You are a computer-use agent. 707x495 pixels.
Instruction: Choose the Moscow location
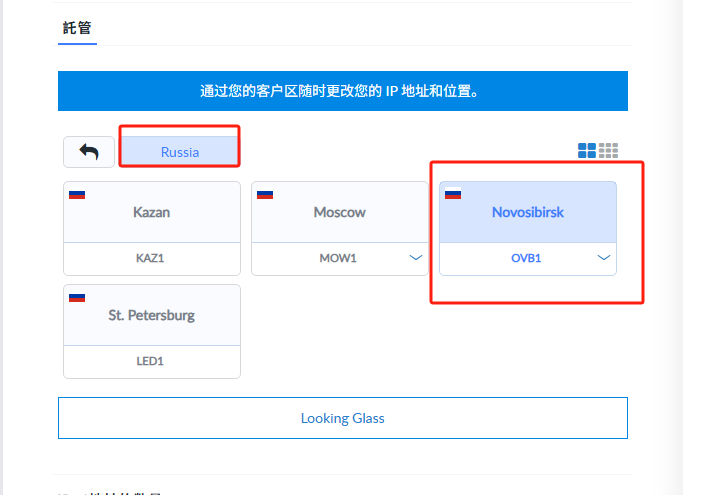click(x=340, y=212)
